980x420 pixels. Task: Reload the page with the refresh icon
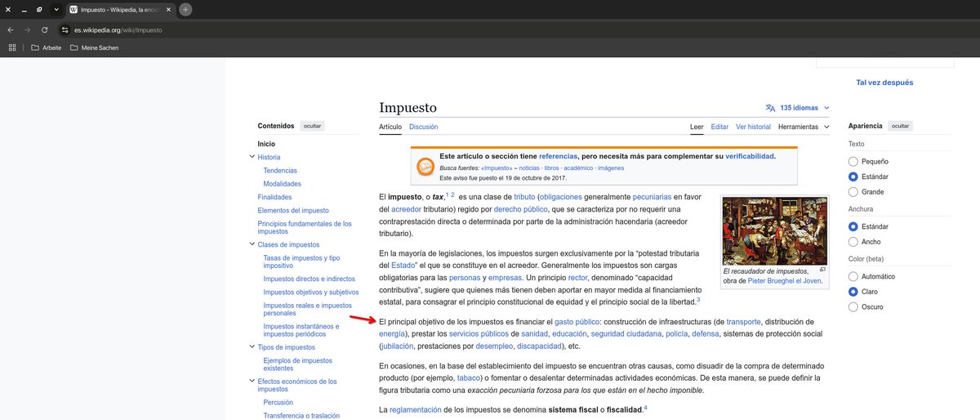pyautogui.click(x=45, y=29)
